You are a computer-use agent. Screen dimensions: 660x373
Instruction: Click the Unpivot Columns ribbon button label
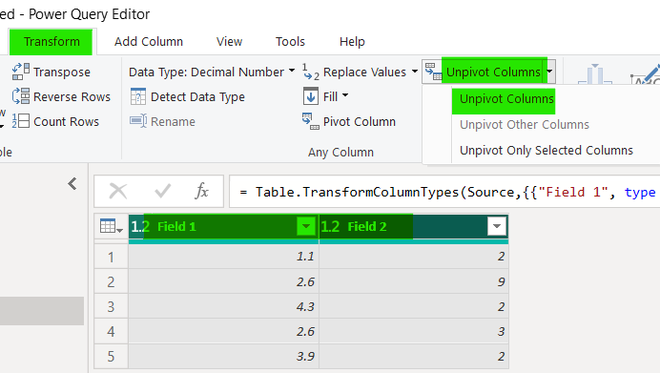click(493, 72)
